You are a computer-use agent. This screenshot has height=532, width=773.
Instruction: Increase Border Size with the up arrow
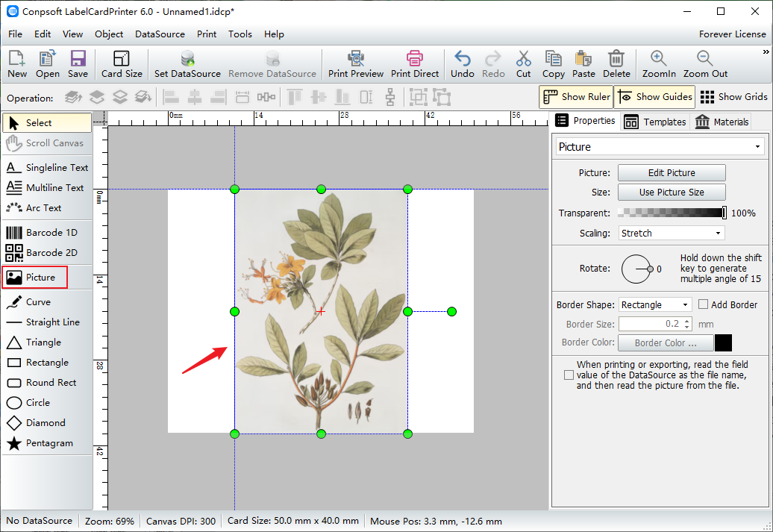[x=687, y=321]
